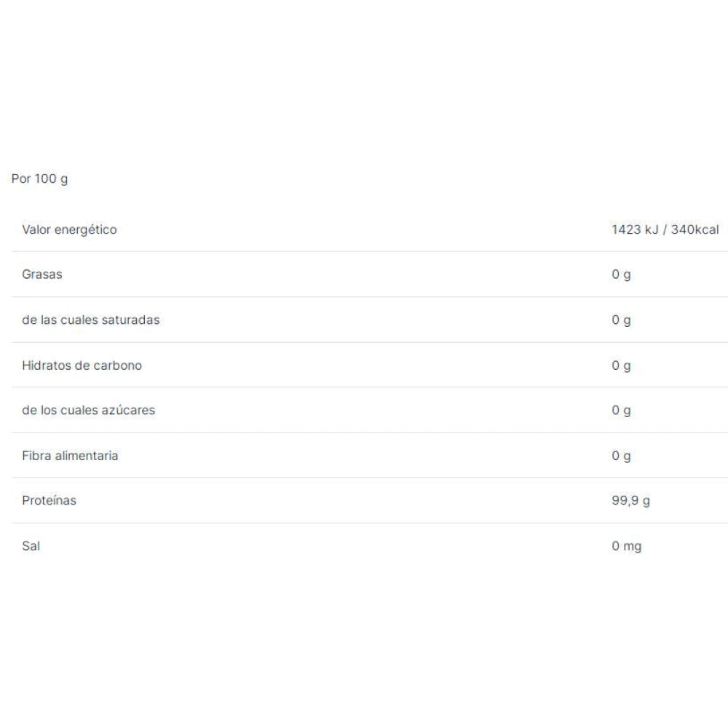The width and height of the screenshot is (728, 728).
Task: Click the '99,9 g' protein value
Action: point(630,501)
